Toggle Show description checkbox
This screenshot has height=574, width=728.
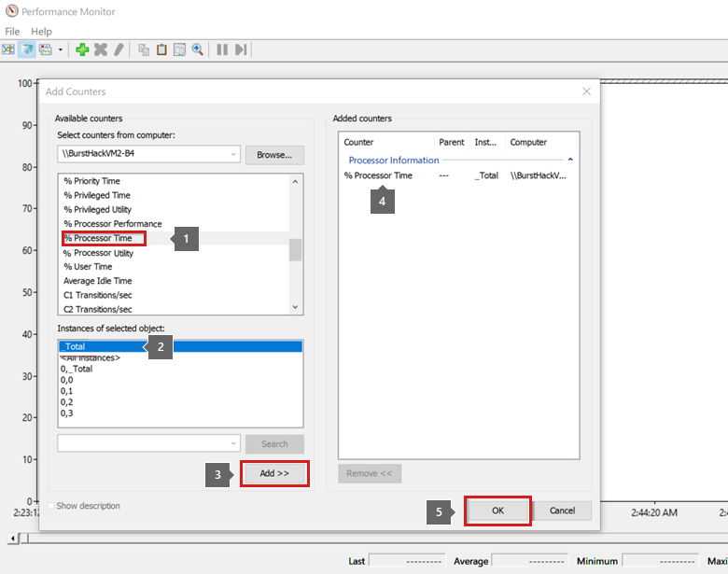[x=51, y=505]
